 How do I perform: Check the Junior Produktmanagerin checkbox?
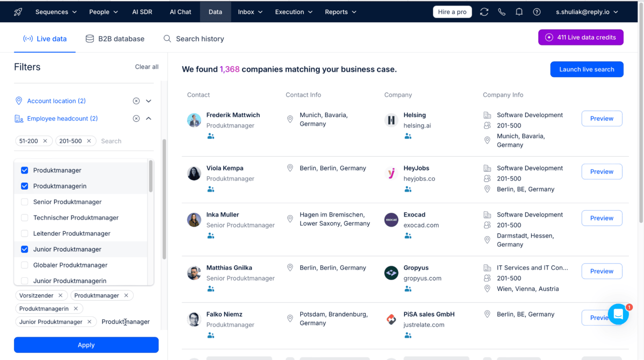pos(25,281)
